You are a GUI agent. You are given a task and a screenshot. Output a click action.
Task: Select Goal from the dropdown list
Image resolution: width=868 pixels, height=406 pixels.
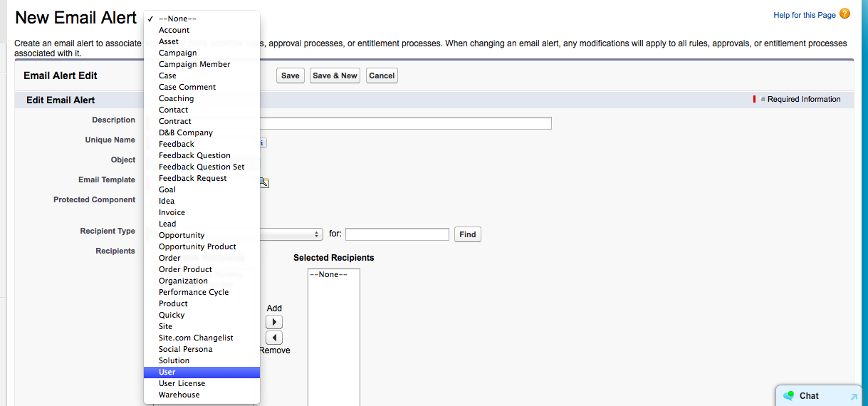coord(202,189)
